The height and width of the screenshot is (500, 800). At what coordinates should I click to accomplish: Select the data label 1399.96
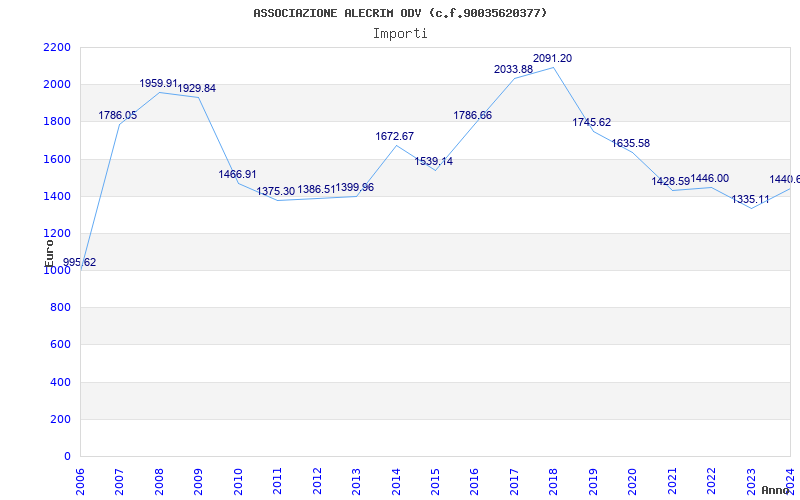click(355, 187)
